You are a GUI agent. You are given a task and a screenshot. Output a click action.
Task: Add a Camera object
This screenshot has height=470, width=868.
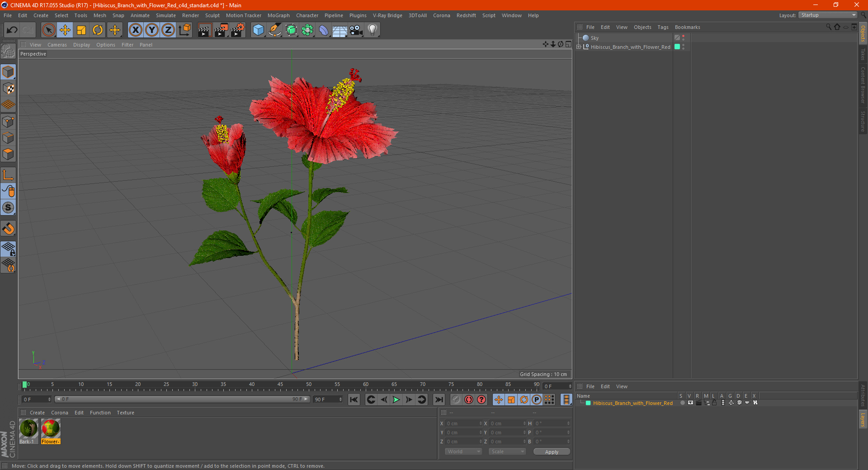click(356, 30)
